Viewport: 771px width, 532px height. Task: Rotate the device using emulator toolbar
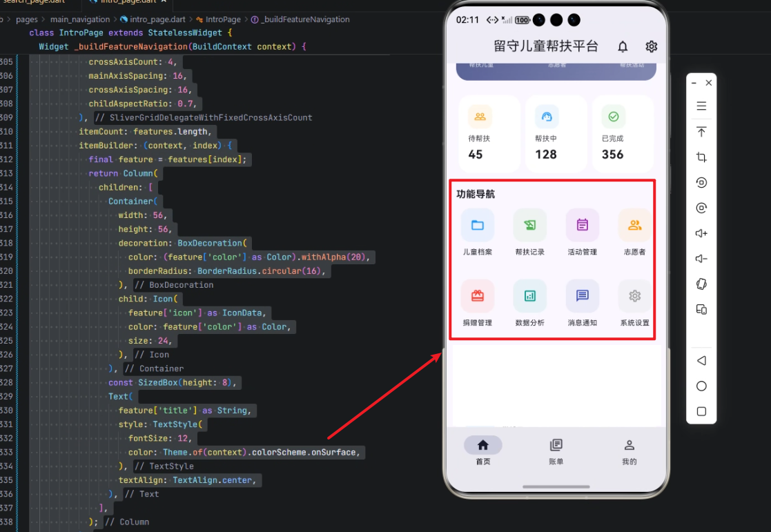pyautogui.click(x=701, y=284)
